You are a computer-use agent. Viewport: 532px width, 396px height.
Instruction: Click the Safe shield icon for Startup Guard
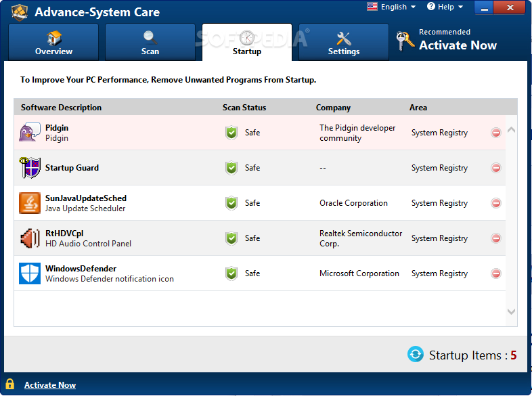(231, 168)
